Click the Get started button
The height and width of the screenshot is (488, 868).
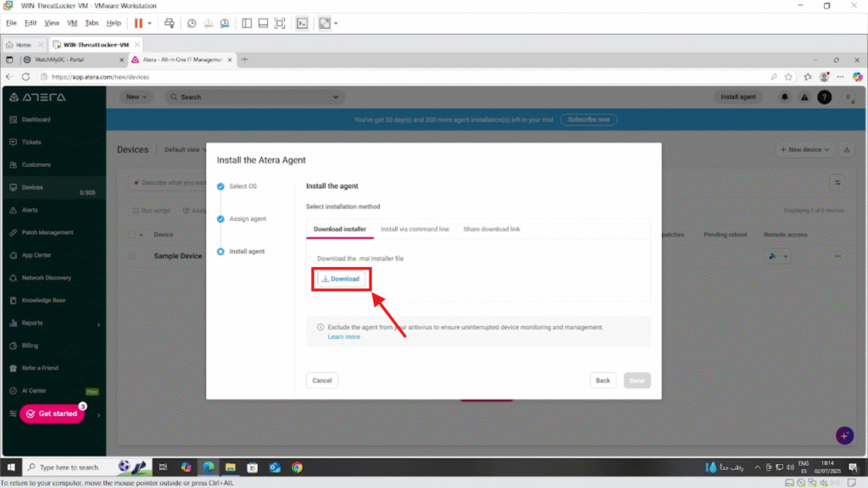[x=53, y=413]
